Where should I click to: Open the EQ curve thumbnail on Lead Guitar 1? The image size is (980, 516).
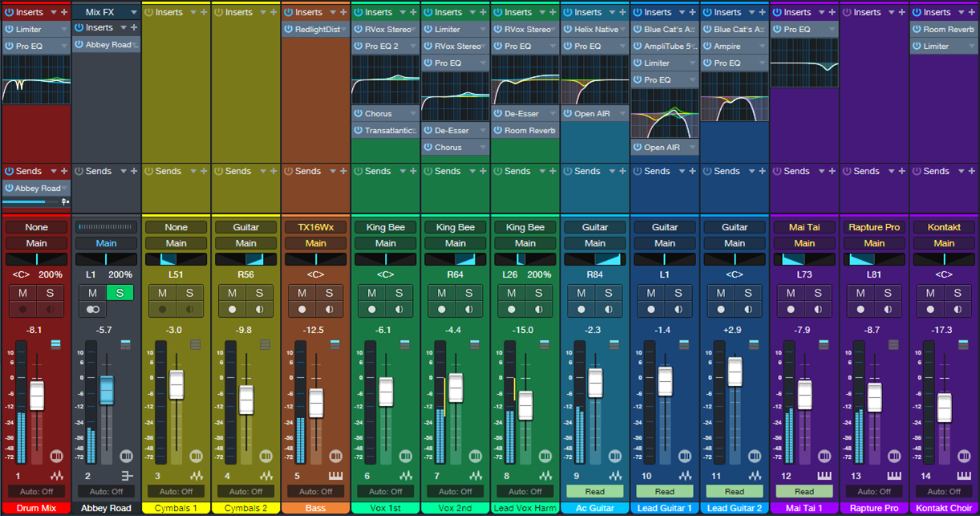coord(665,113)
